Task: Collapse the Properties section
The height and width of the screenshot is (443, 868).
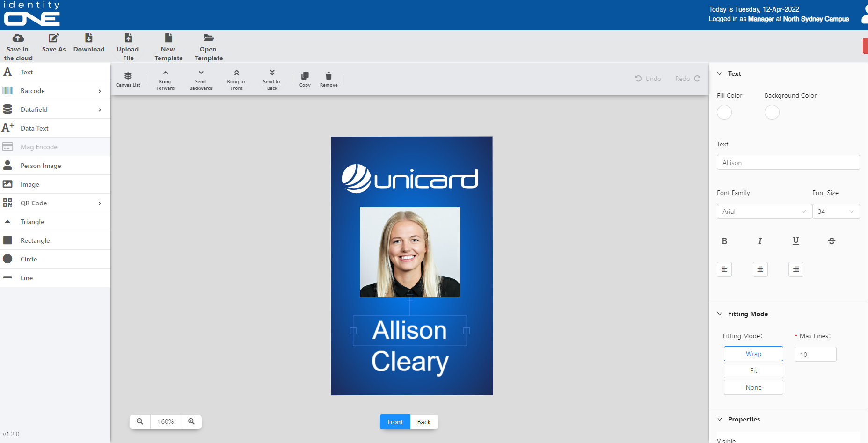Action: (720, 419)
